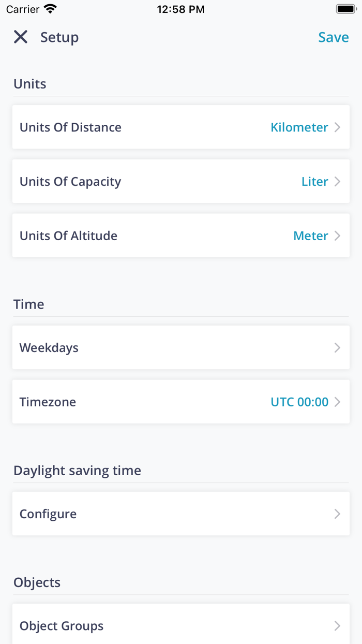This screenshot has width=362, height=644.
Task: Open the Units Of Capacity setting
Action: [70, 182]
